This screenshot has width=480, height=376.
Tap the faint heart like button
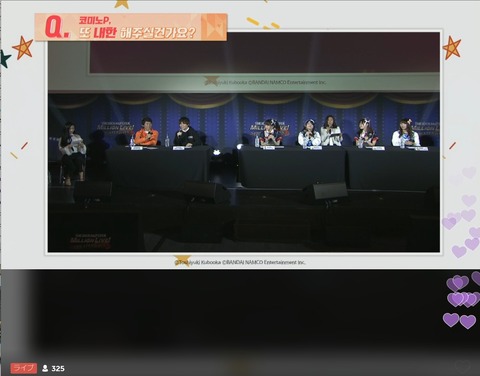point(463,366)
